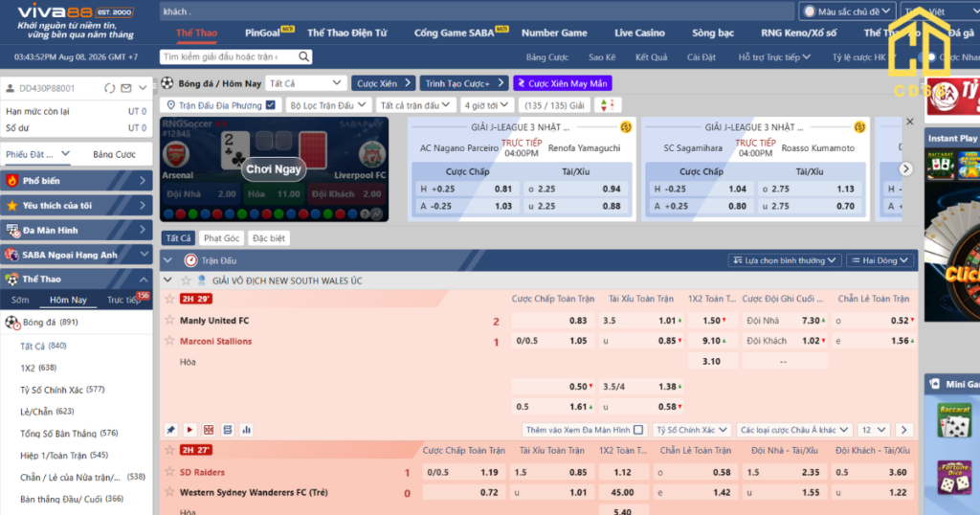Screen dimensions: 980x515
Task: Expand SABA Ngoại Hạng Anh section
Action: [144, 255]
